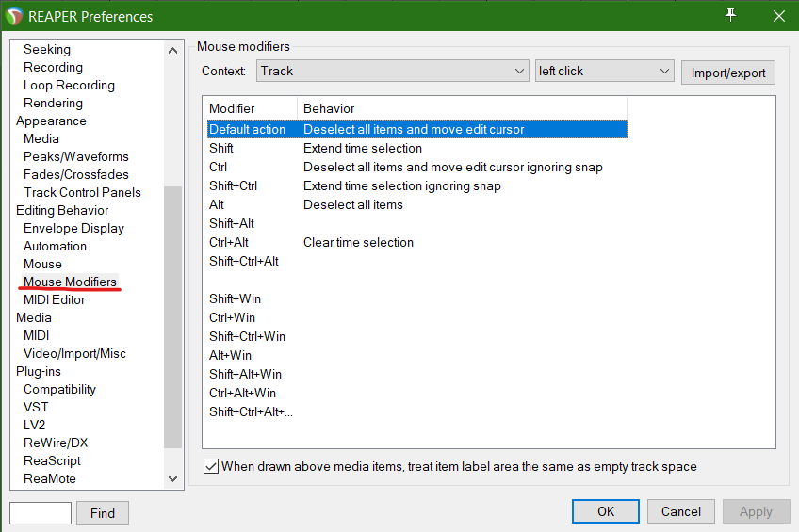Select Editing Behavior category
This screenshot has width=799, height=532.
click(62, 210)
